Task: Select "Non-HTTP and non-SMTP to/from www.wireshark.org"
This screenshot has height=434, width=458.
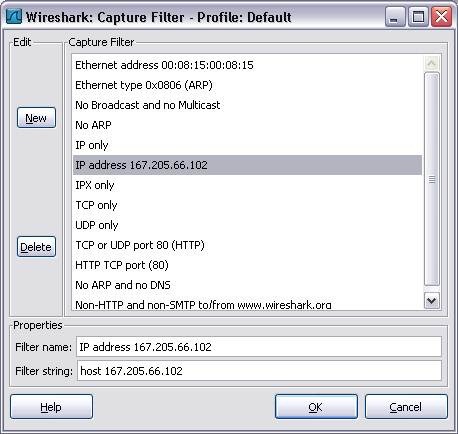Action: coord(247,303)
